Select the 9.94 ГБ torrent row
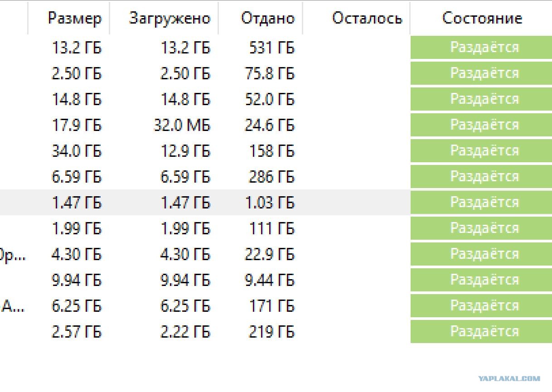The width and height of the screenshot is (552, 392). click(276, 280)
